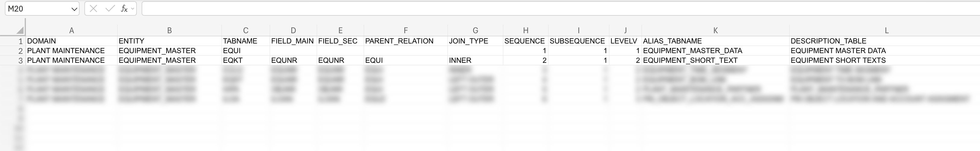This screenshot has width=980, height=151.
Task: Expand the chevron beside the fx icon
Action: (x=132, y=9)
